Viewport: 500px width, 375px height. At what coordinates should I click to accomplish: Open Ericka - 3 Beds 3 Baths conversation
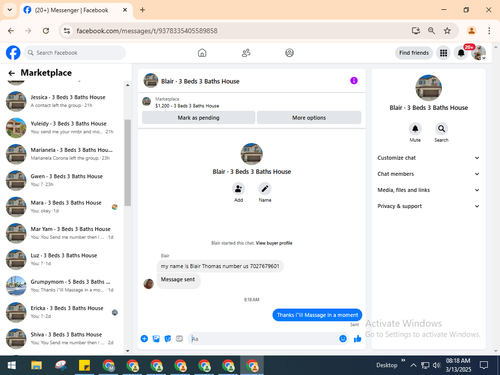coord(63,312)
